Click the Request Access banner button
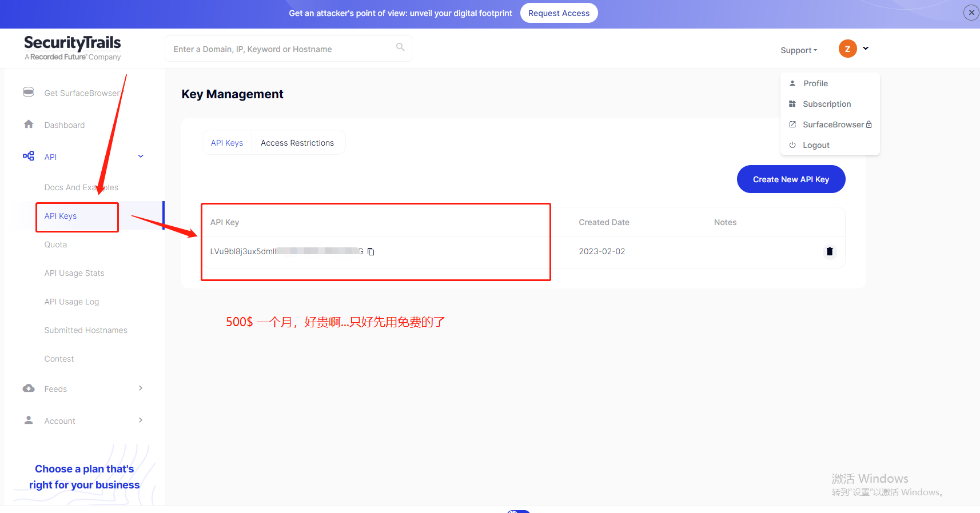The height and width of the screenshot is (513, 980). coord(559,13)
